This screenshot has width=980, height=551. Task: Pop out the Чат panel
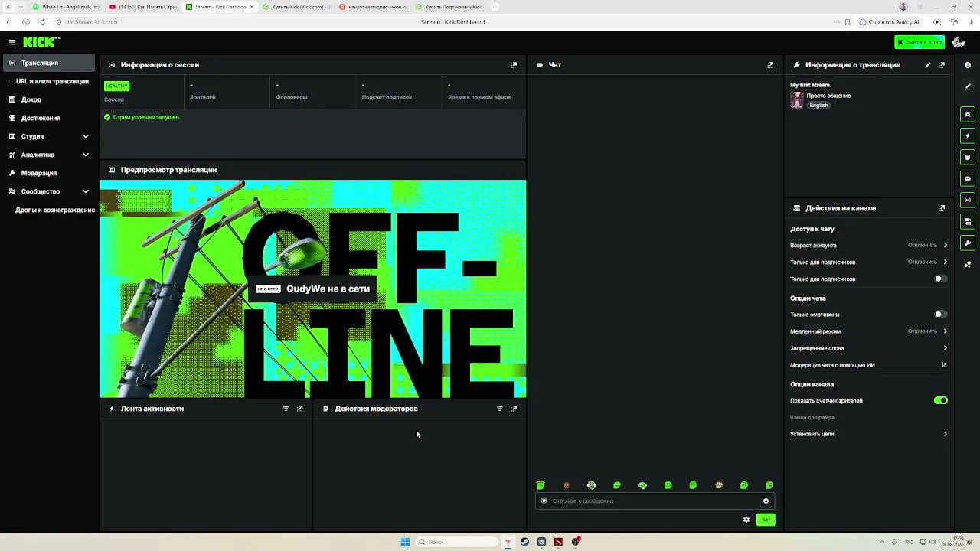(770, 65)
